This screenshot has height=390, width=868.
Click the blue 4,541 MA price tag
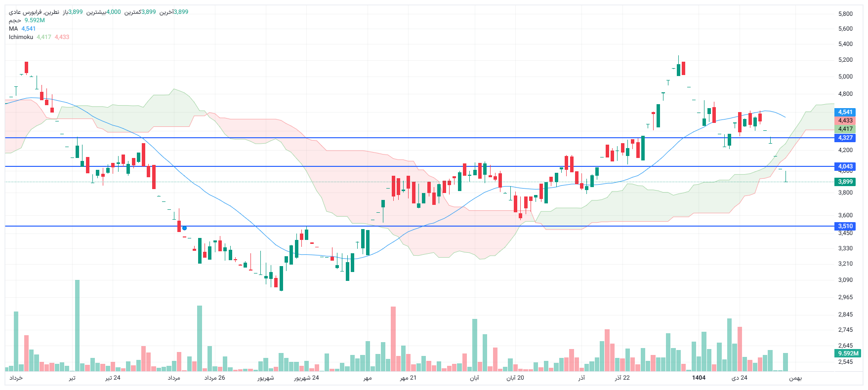[845, 112]
